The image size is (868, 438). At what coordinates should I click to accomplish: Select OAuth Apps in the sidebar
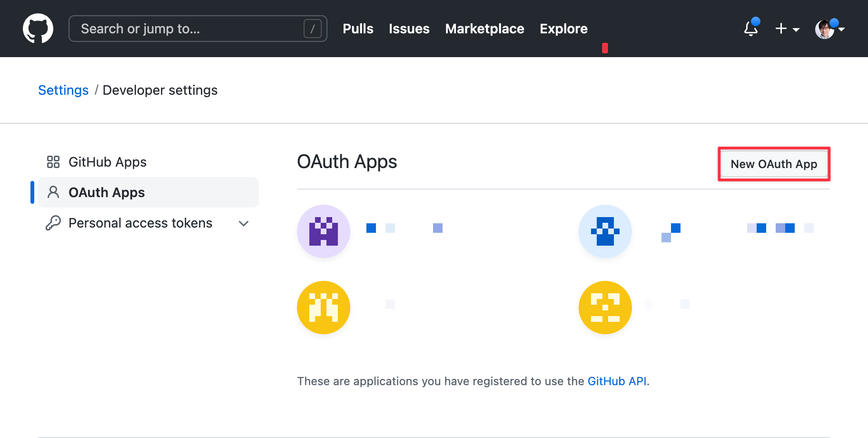148,192
